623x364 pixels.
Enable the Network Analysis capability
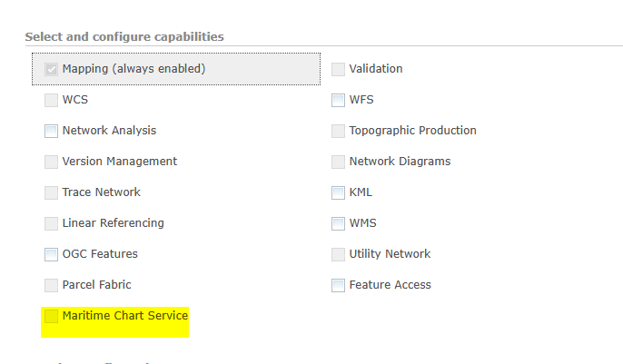[x=51, y=131]
